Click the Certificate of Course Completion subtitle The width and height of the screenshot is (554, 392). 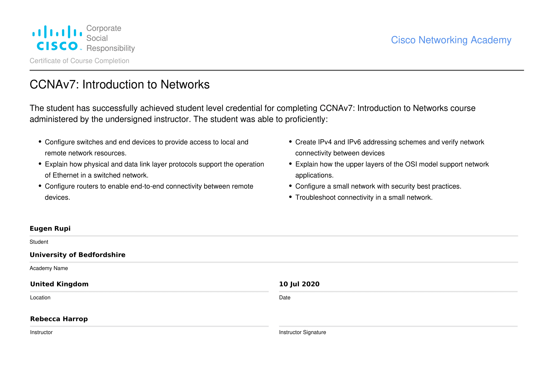click(x=79, y=61)
